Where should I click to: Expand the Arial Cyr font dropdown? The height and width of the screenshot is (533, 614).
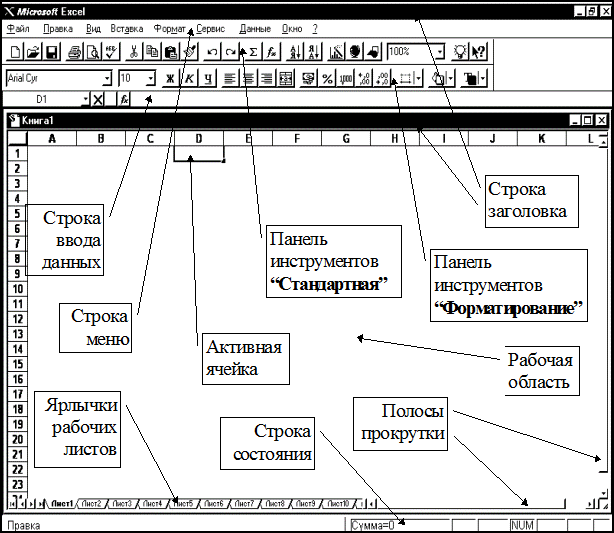(x=107, y=78)
